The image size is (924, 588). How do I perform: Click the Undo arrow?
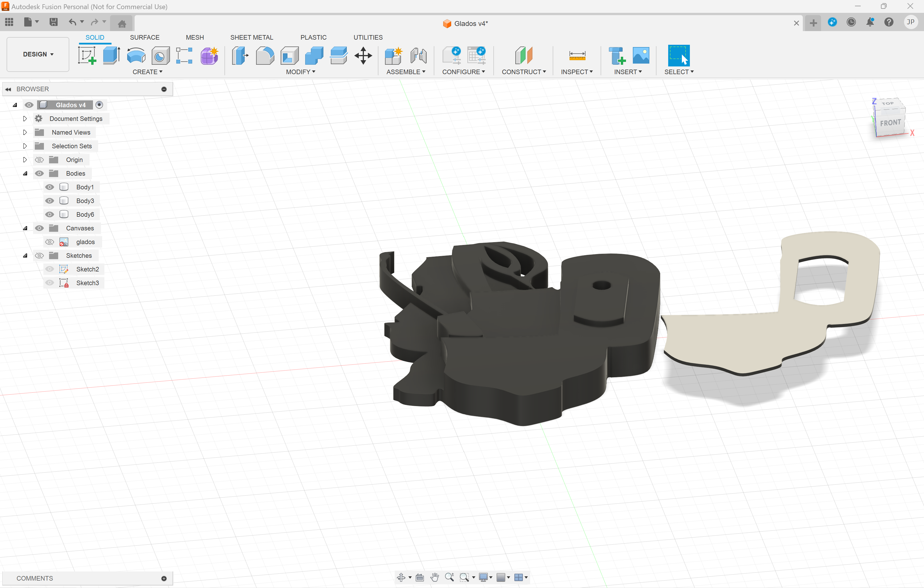(72, 22)
